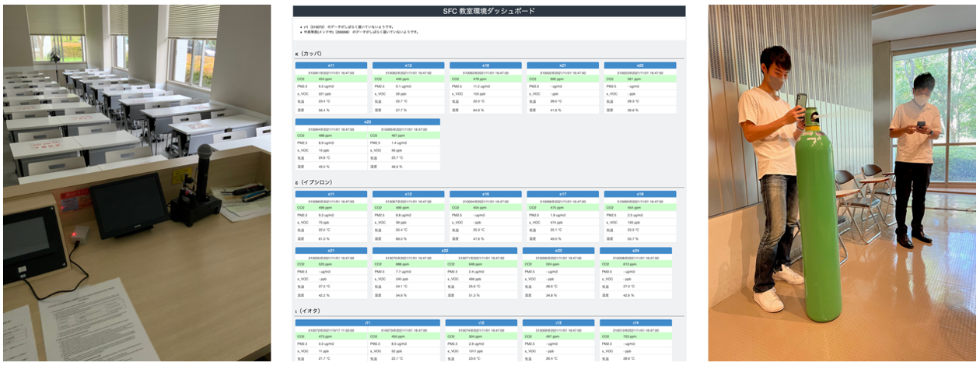980x366 pixels.
Task: Open the κ22 room card header
Action: [639, 65]
